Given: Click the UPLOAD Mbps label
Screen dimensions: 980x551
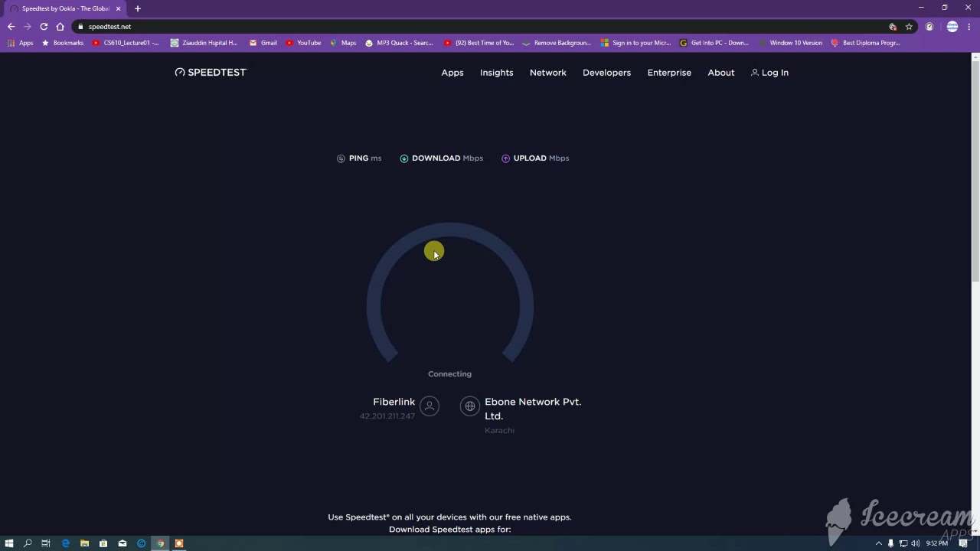Looking at the screenshot, I should pyautogui.click(x=541, y=158).
